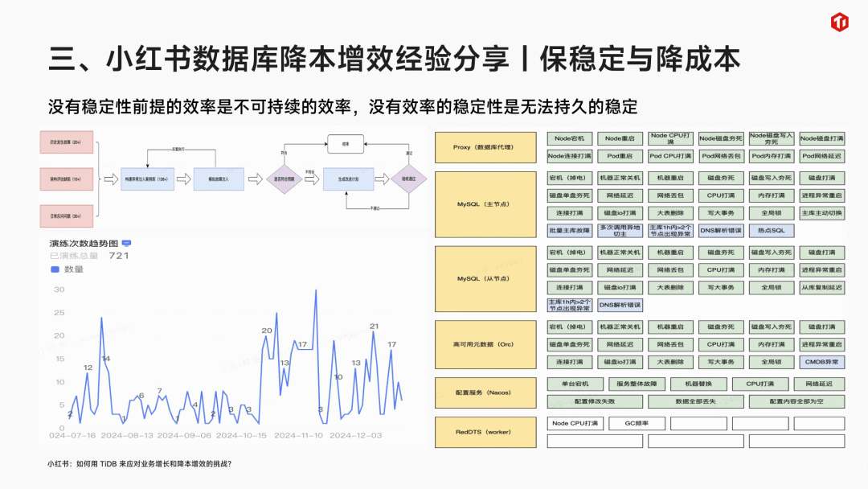
Task: Click the Node磁盘夯死 cell
Action: pos(721,138)
